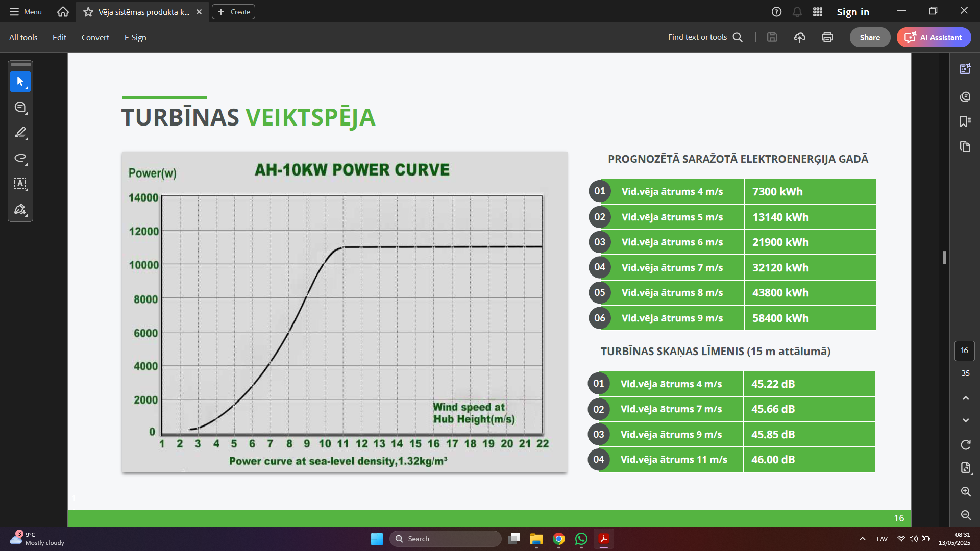Show hidden system tray icons
Screen dimensions: 980x551
pos(862,539)
